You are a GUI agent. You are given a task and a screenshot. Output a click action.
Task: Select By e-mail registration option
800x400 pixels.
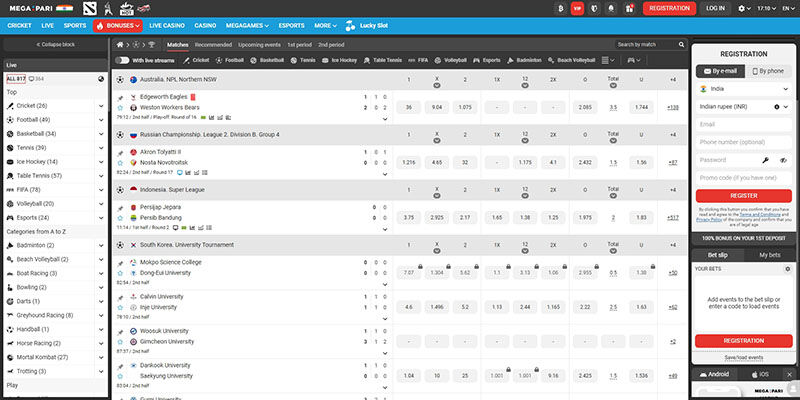(x=720, y=71)
